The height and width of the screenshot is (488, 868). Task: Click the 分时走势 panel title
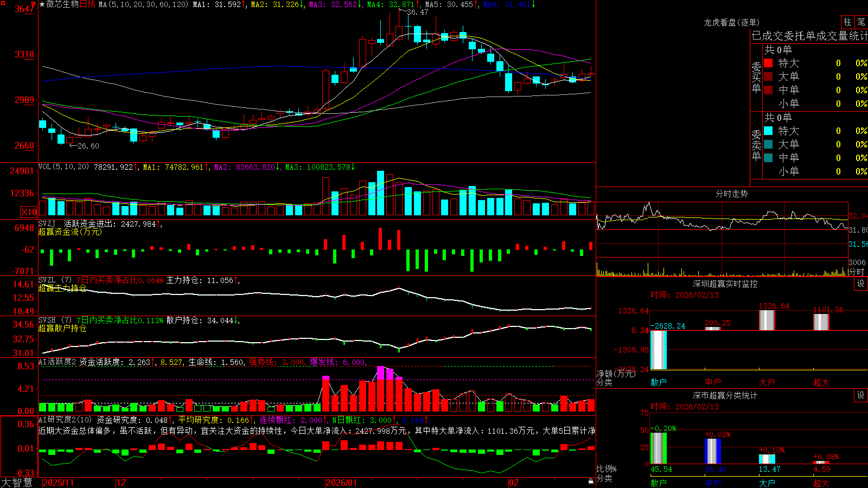(732, 194)
